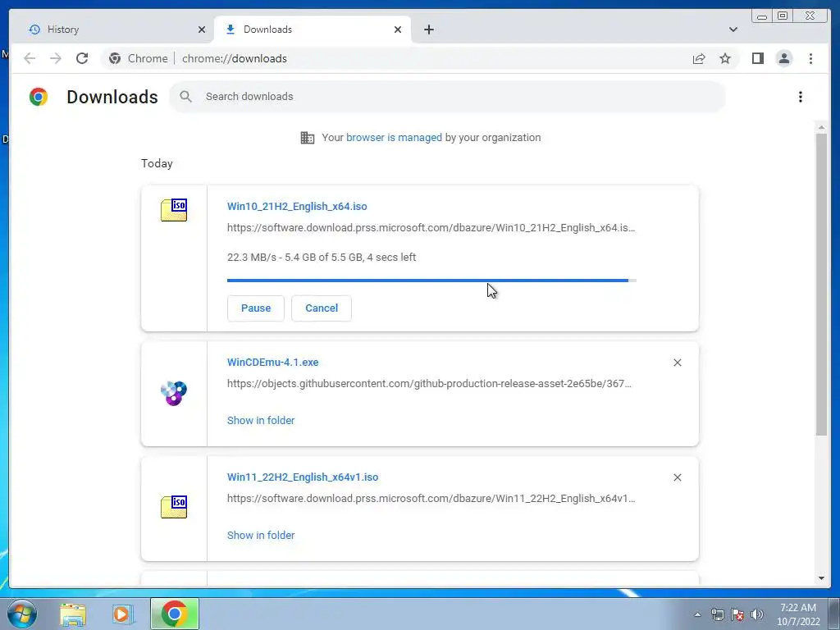Click the scrollbar up arrow
Screen dimensions: 840x630
point(821,127)
